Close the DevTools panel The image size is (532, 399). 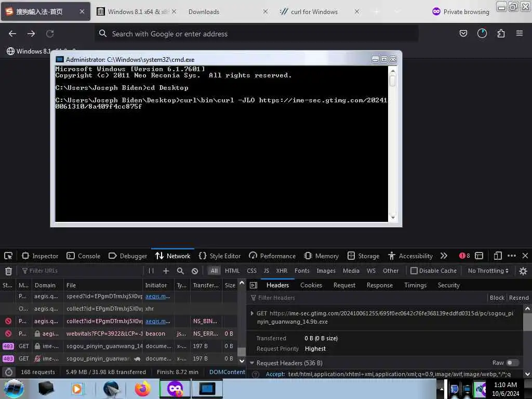coord(525,256)
